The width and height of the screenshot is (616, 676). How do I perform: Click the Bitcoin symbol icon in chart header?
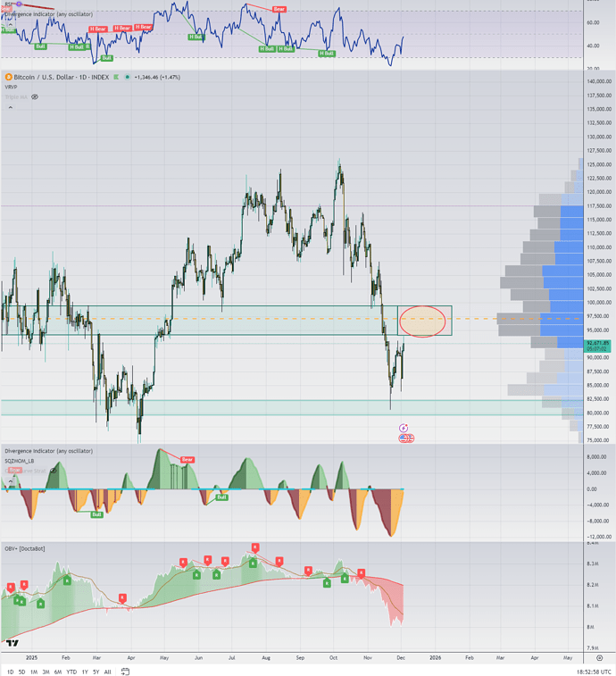[x=9, y=78]
